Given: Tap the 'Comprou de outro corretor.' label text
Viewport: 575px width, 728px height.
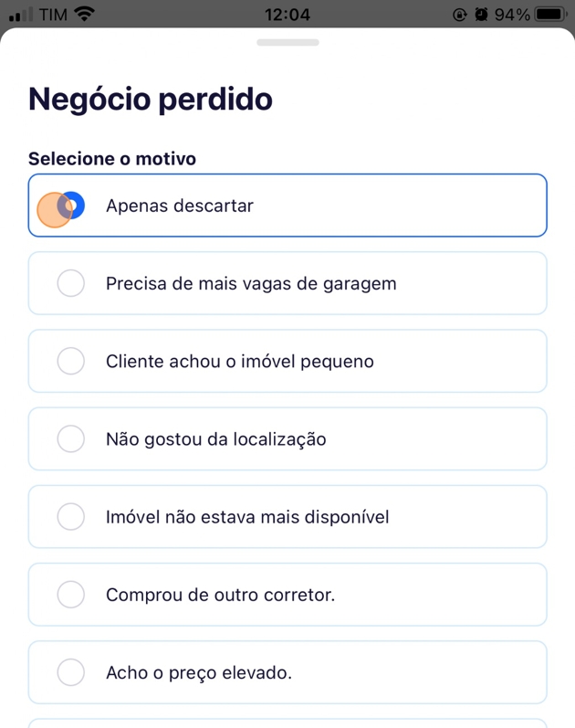Looking at the screenshot, I should [x=221, y=596].
